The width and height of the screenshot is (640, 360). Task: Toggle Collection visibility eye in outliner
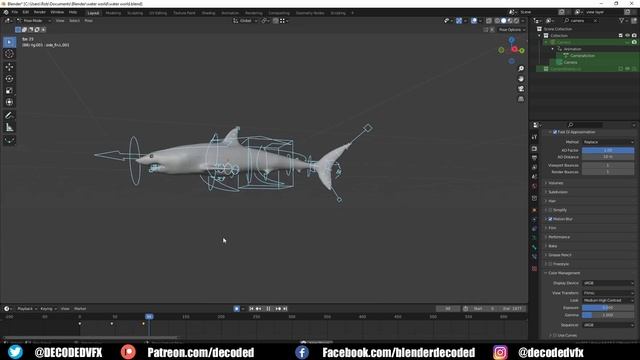pyautogui.click(x=627, y=36)
